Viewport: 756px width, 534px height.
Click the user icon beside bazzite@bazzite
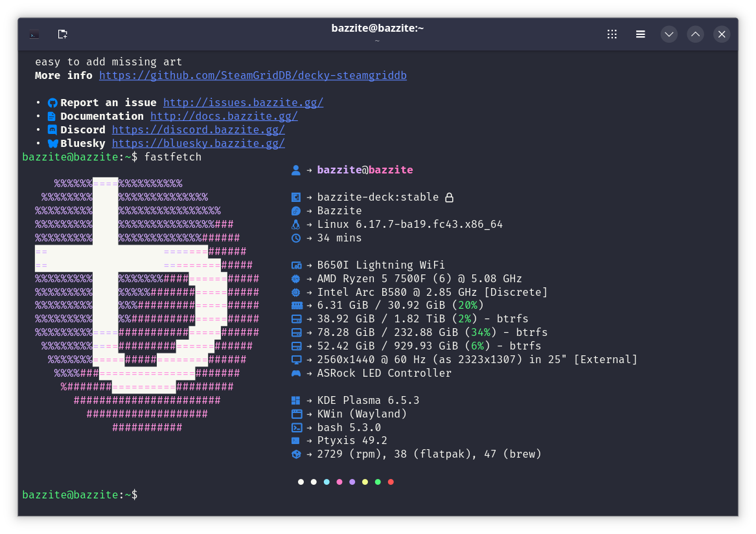click(x=296, y=170)
